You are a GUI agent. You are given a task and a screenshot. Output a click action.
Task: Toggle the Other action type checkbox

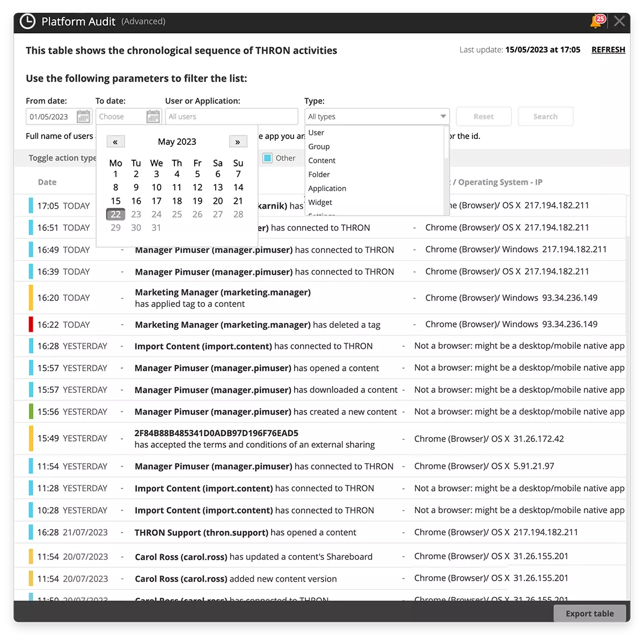tap(267, 158)
